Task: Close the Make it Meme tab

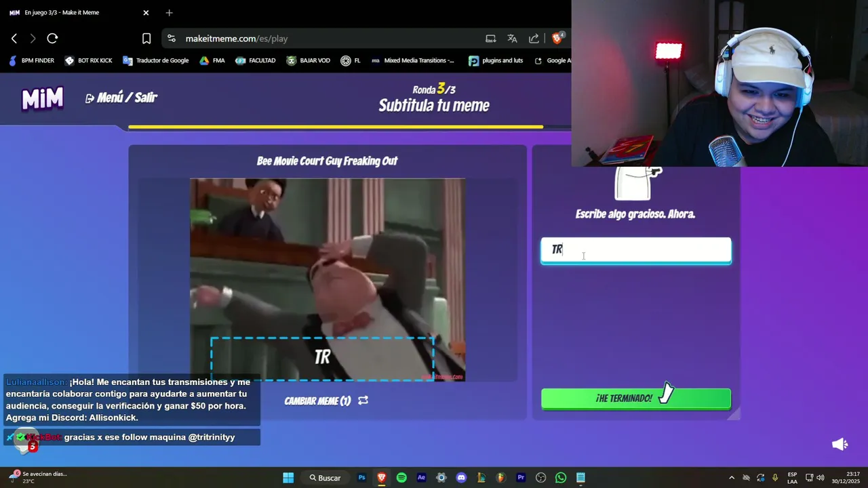Action: 146,12
